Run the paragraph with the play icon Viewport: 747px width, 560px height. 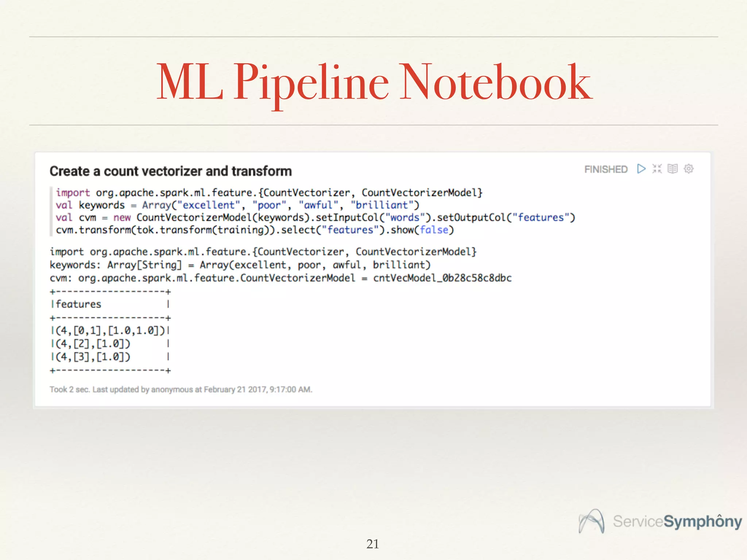pyautogui.click(x=641, y=169)
